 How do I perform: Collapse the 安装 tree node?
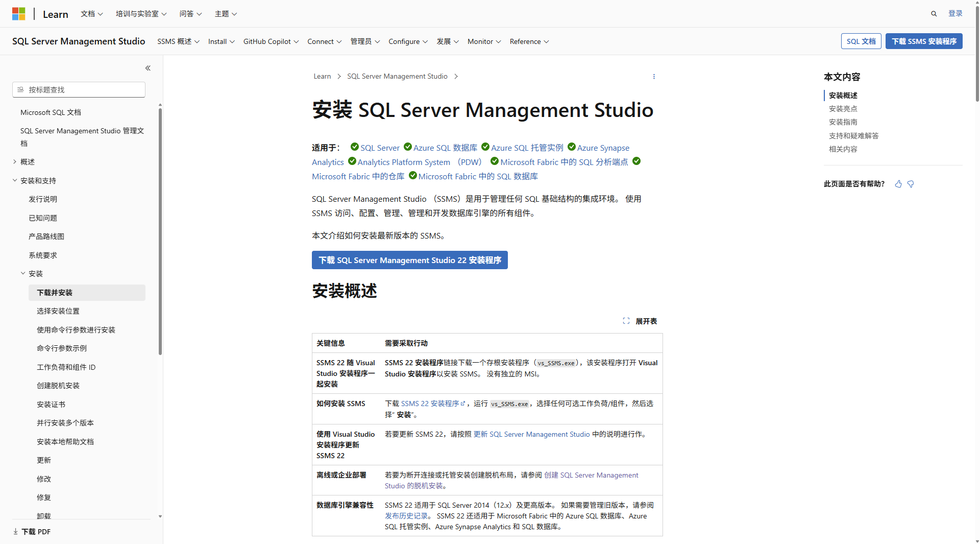pyautogui.click(x=23, y=273)
